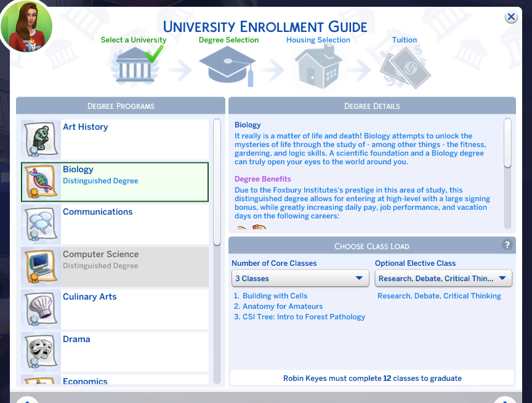Select the Computer Science degree row

[115, 267]
